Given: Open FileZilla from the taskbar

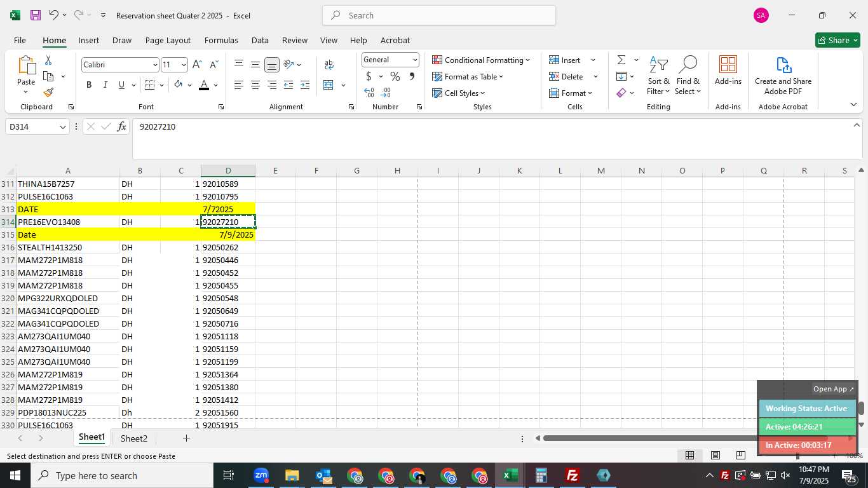Looking at the screenshot, I should click(572, 475).
